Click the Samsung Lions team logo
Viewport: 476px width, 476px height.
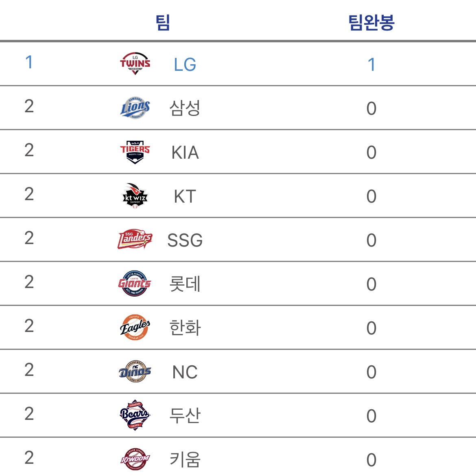pyautogui.click(x=135, y=108)
